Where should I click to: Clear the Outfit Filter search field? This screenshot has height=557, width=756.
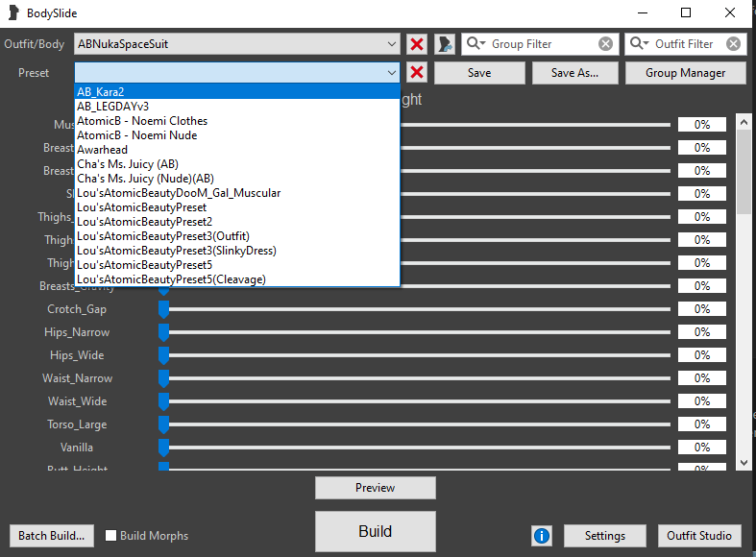[733, 44]
